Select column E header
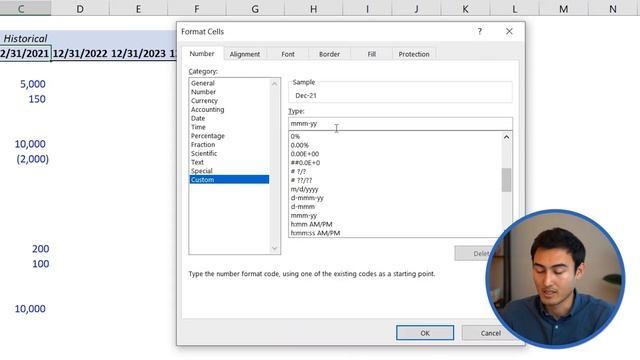Screen dimensions: 640x360 (x=138, y=9)
